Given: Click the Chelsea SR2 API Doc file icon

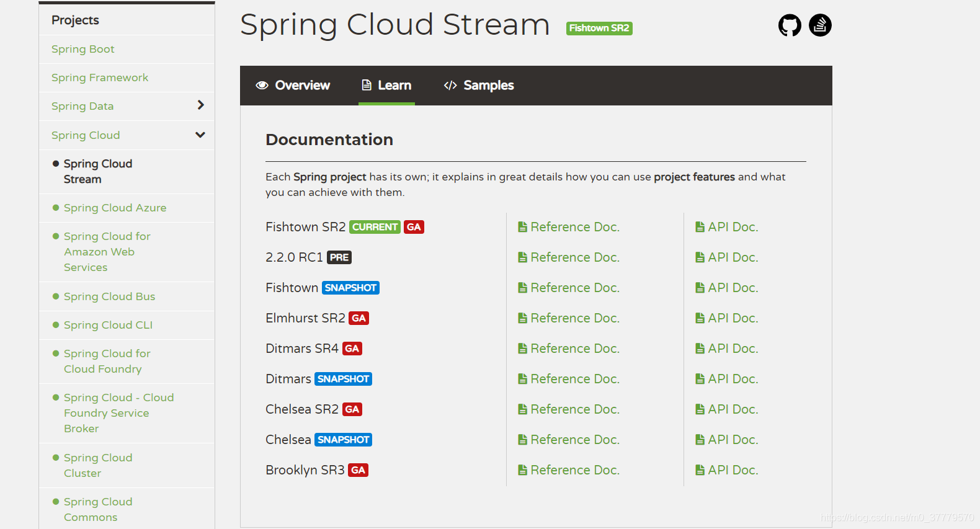Looking at the screenshot, I should [x=700, y=409].
